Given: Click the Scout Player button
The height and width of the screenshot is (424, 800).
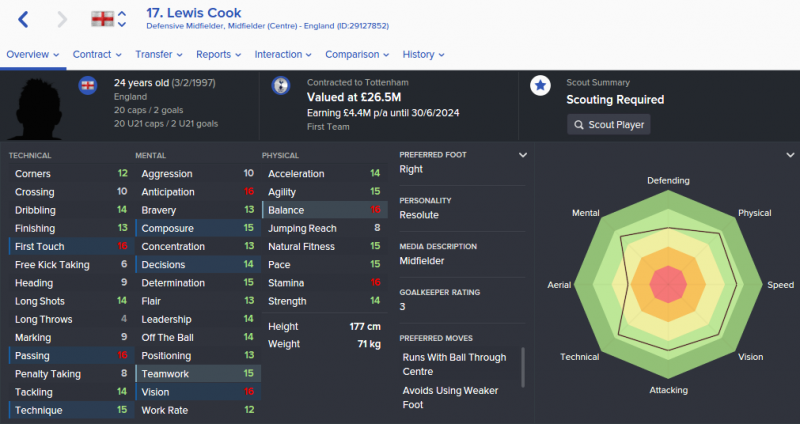Looking at the screenshot, I should coord(609,124).
